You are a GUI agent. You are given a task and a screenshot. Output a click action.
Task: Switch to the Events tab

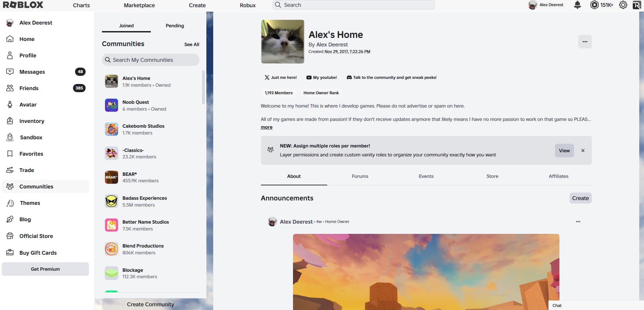click(x=426, y=176)
